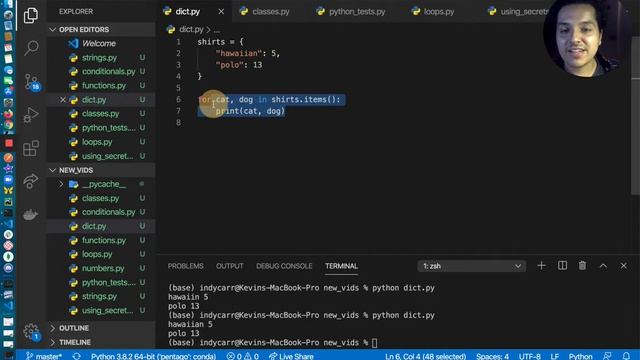Open the Manage gear menu
640x360 pixels.
coord(31,331)
